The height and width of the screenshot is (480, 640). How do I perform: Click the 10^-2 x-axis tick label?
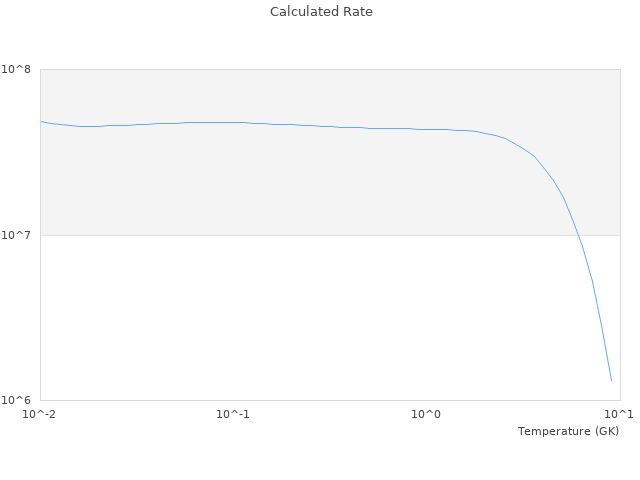[40, 414]
